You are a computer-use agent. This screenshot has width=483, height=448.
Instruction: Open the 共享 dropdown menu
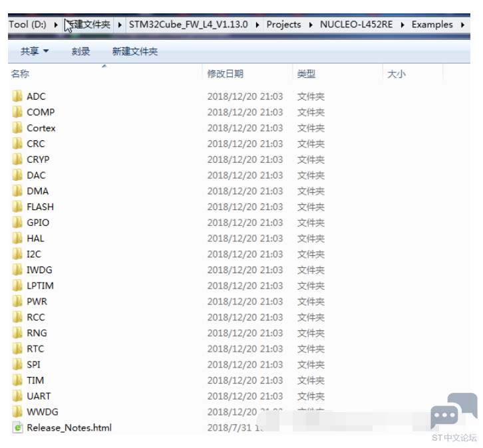pos(35,51)
